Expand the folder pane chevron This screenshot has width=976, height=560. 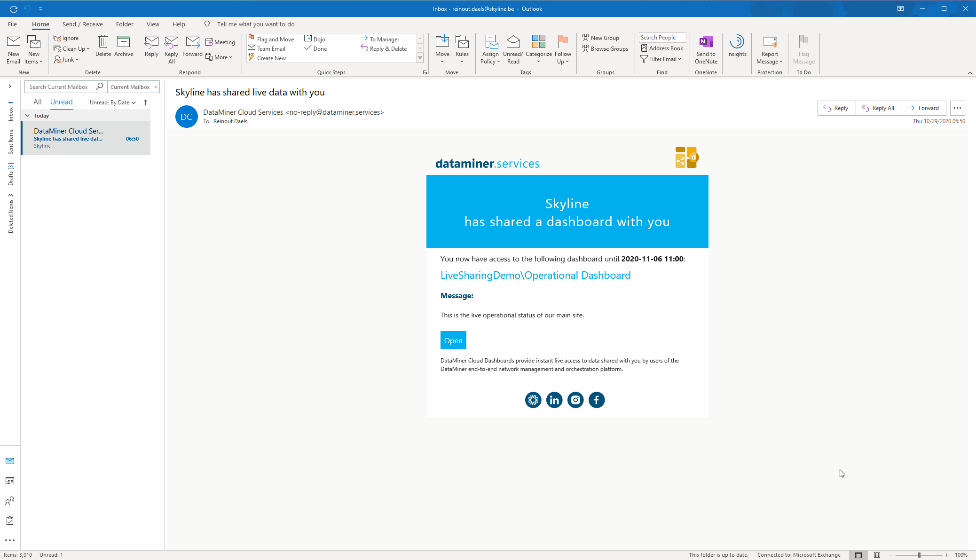[10, 87]
